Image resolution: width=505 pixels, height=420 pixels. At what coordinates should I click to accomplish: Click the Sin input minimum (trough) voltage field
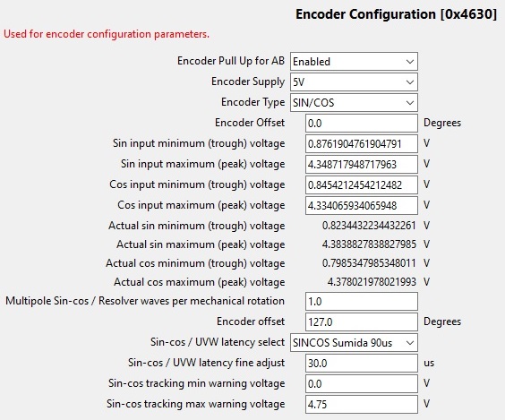point(362,143)
